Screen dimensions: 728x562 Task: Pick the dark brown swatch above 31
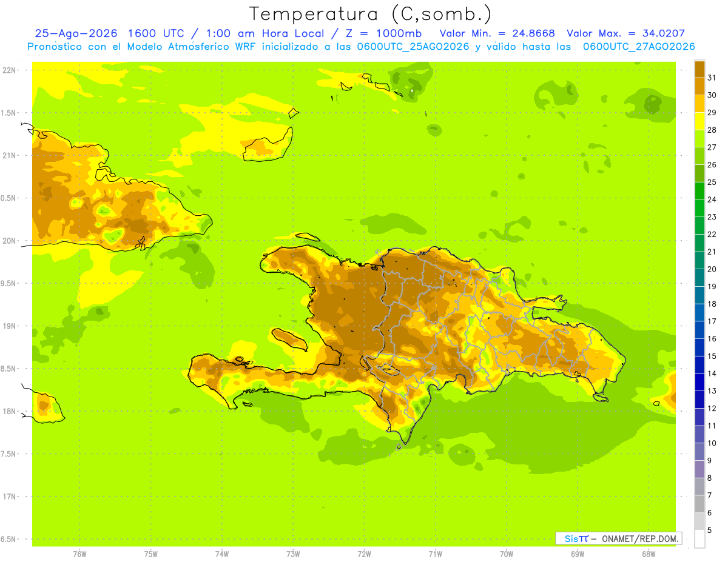(699, 69)
